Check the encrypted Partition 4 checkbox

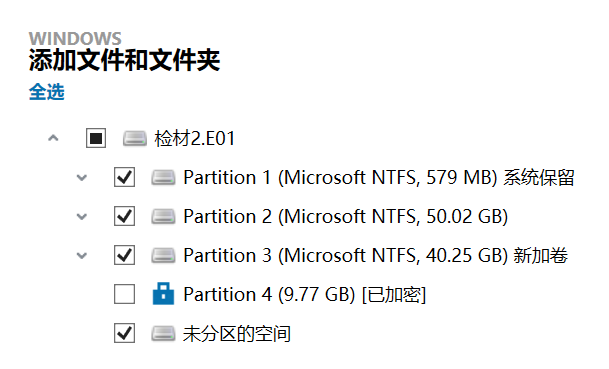pyautogui.click(x=124, y=294)
